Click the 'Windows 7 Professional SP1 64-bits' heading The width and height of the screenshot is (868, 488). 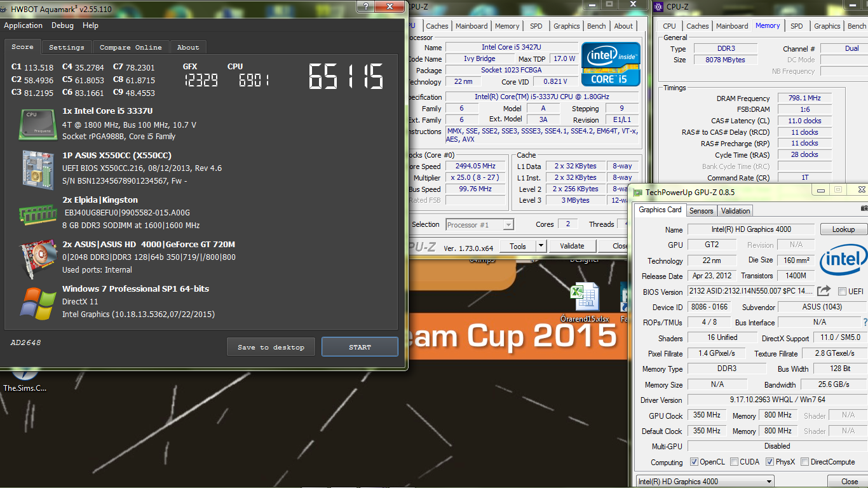click(x=135, y=288)
